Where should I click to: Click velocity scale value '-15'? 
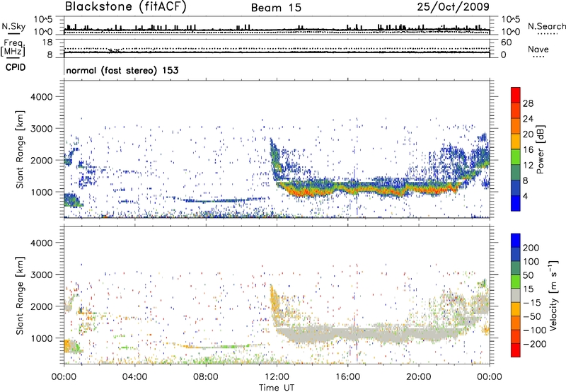click(x=531, y=303)
